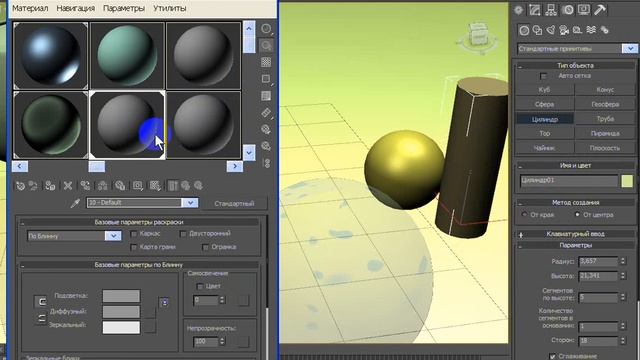Screen dimensions: 640x360
Task: Open the По Блинну shader dropdown
Action: coord(113,236)
